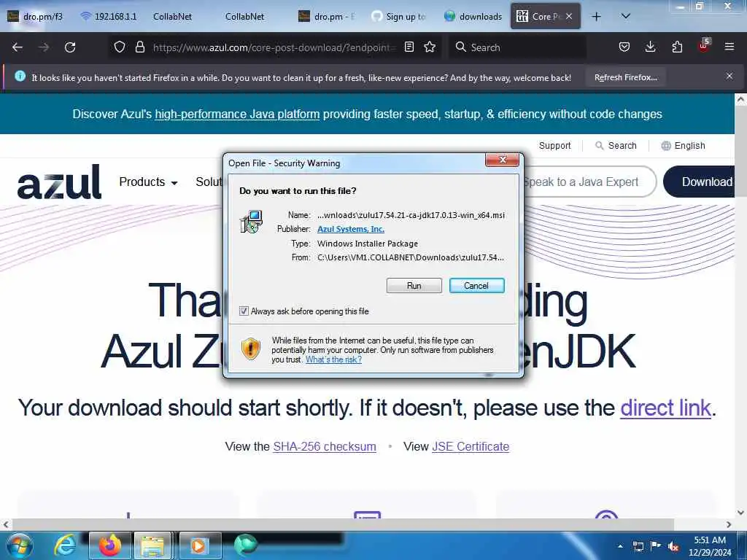This screenshot has height=560, width=747.
Task: Click the horizontal scrollbar left arrow
Action: [6, 525]
